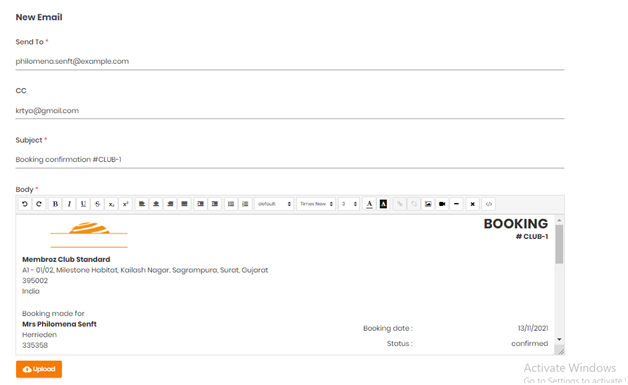Image resolution: width=628 pixels, height=385 pixels.
Task: Insert a horizontal line
Action: pyautogui.click(x=456, y=204)
